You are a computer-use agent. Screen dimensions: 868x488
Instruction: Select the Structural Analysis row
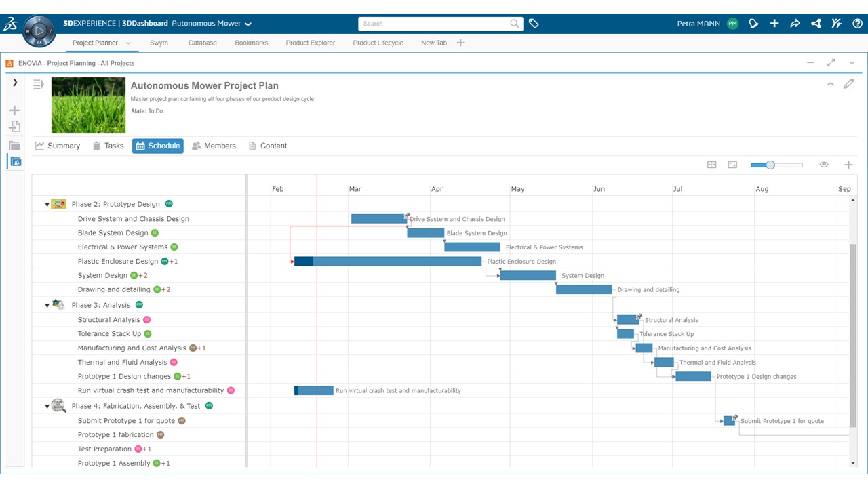[x=139, y=320]
